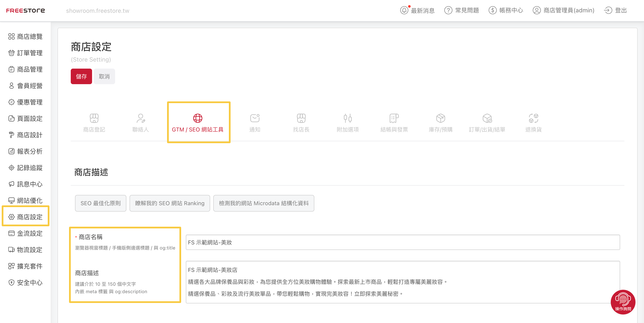Switch to the 聯絡人 tab
This screenshot has height=323, width=644.
point(141,123)
